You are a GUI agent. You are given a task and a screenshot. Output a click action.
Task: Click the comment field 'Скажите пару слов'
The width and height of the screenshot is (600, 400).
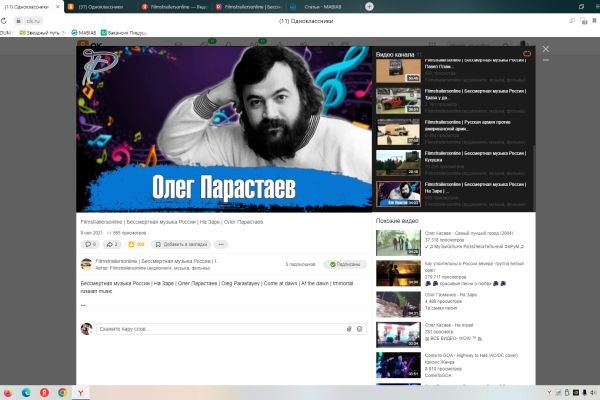(x=231, y=329)
